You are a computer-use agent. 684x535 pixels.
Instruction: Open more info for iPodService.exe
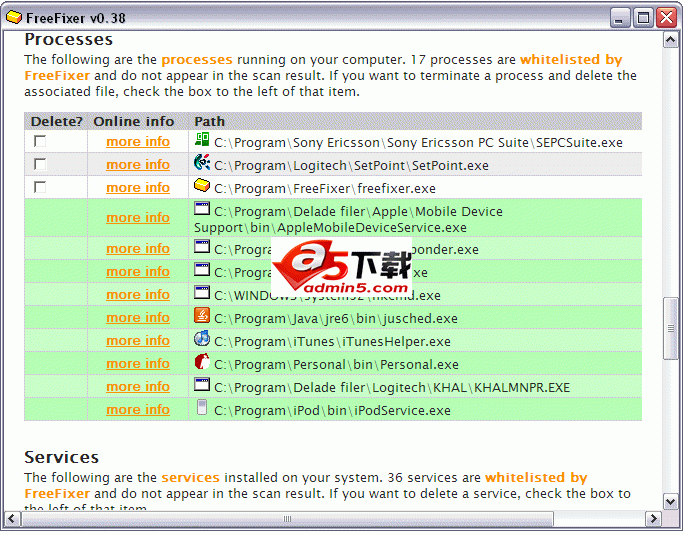pyautogui.click(x=138, y=410)
